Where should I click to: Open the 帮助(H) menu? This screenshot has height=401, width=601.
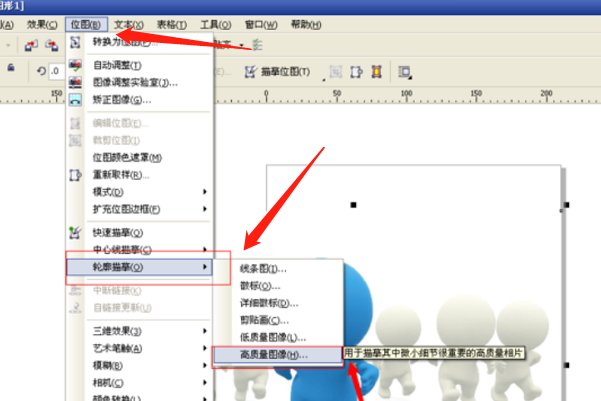(306, 25)
